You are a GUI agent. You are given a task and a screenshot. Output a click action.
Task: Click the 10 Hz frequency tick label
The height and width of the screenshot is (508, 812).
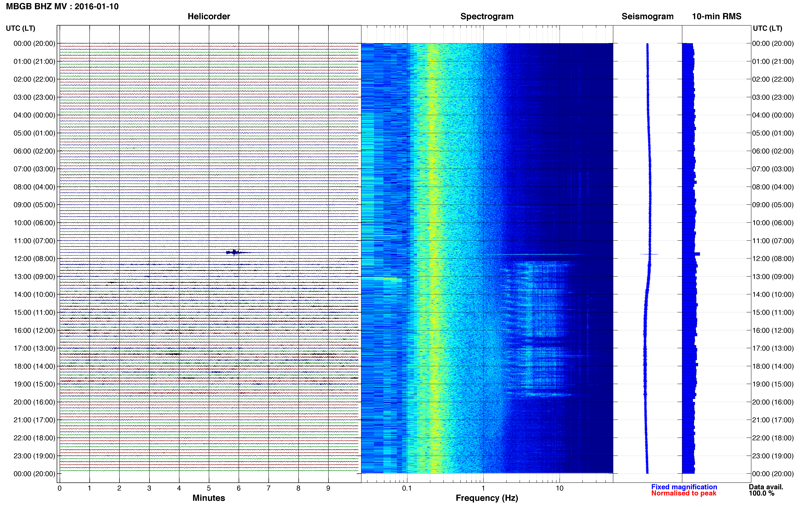559,488
